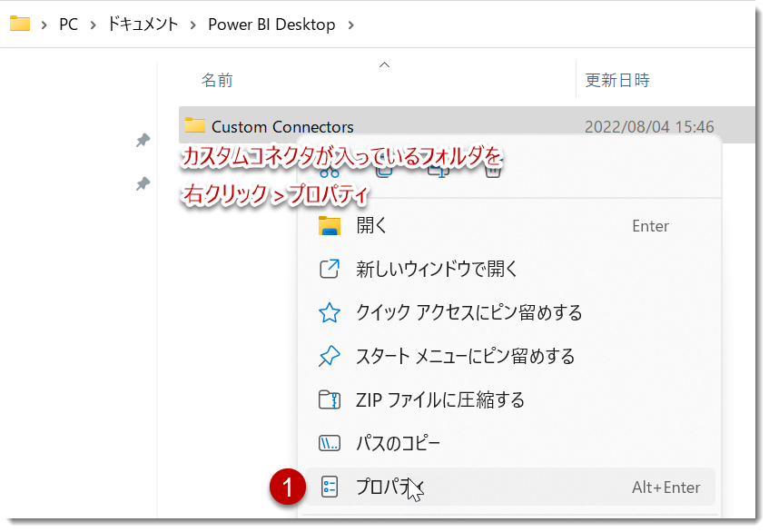
Task: Expand chevron before PC in the address bar
Action: pos(44,25)
